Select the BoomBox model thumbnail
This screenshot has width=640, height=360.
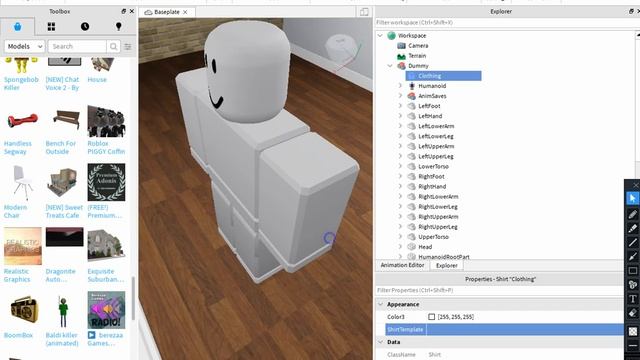23,310
